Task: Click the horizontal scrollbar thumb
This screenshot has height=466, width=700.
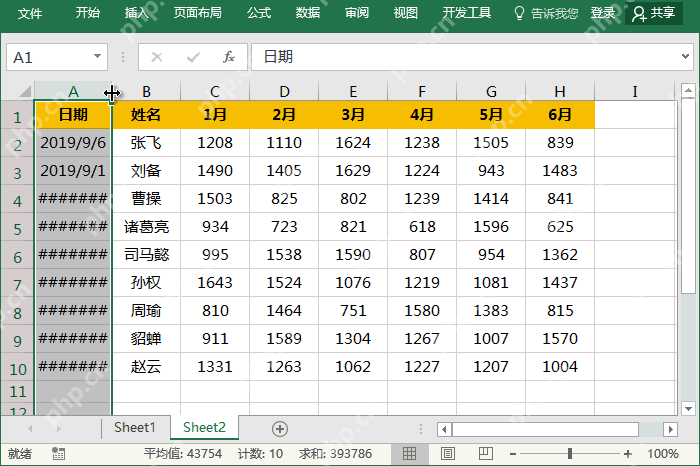Action: pos(546,429)
